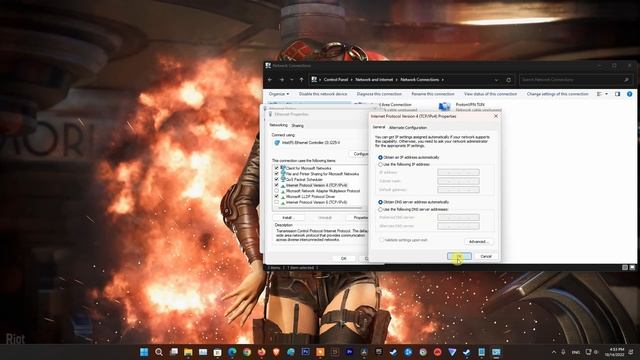Select Use the following DNS server addresses
Image resolution: width=640 pixels, height=360 pixels.
pos(380,209)
